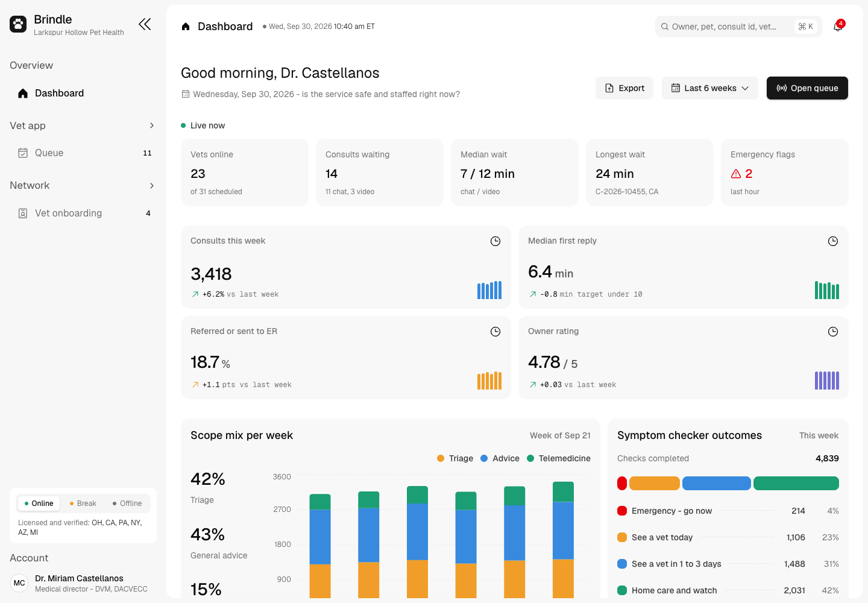Open the Vets online live card
Image resolution: width=868 pixels, height=603 pixels.
point(245,172)
